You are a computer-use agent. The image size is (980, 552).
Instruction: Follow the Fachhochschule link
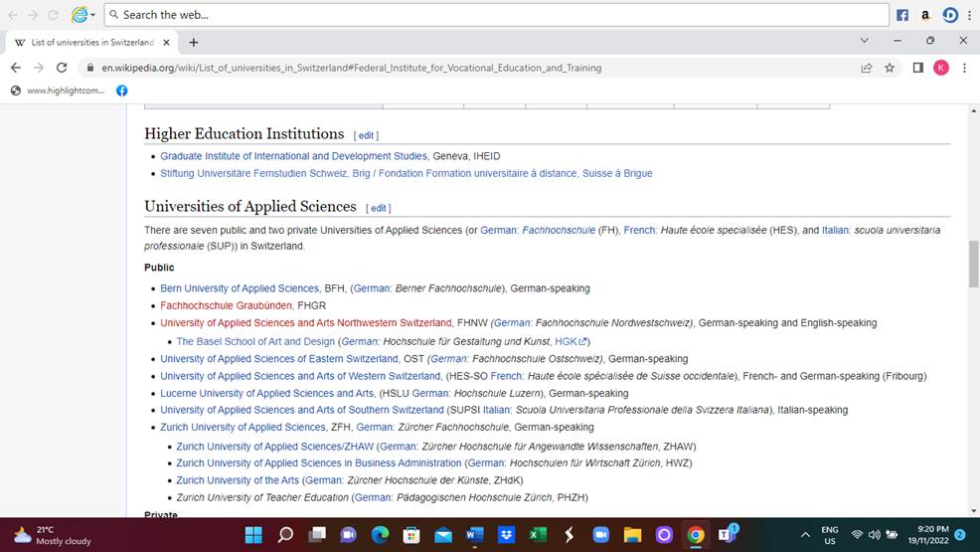click(559, 230)
